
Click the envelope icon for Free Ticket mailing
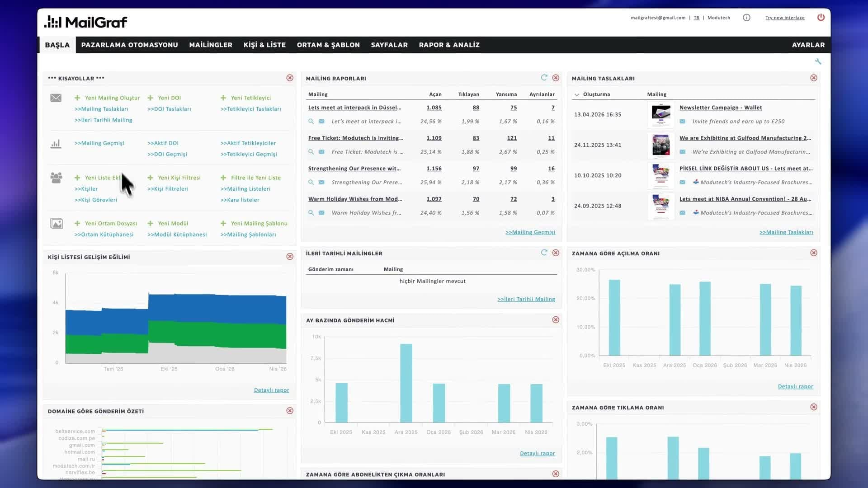(321, 152)
